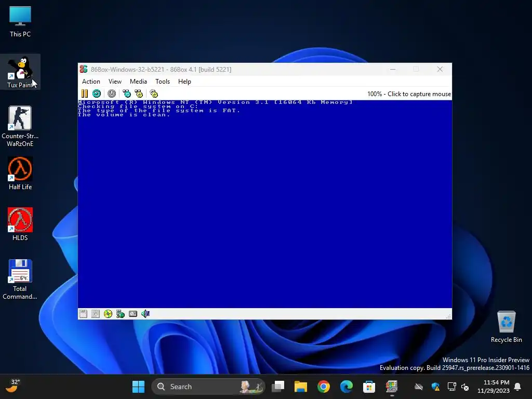Click the grey ACPI shutdown power icon
Viewport: 532px width, 399px height.
coord(112,94)
